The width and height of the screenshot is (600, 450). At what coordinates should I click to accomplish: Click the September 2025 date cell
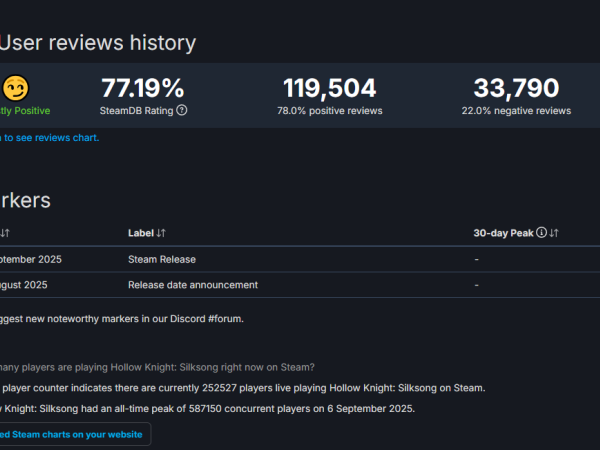pos(31,259)
